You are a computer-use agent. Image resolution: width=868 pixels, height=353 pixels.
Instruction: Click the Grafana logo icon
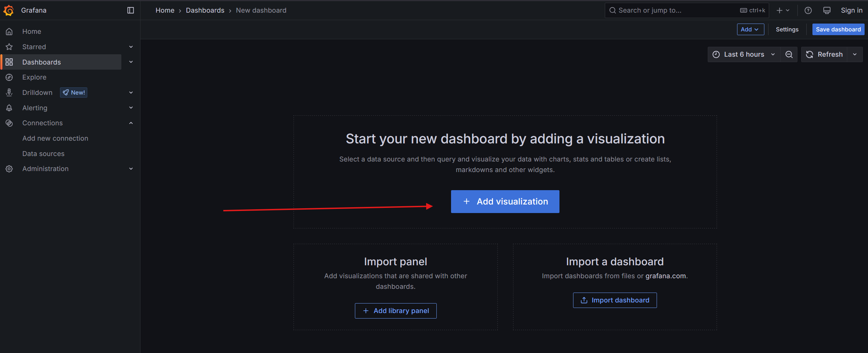(x=9, y=11)
